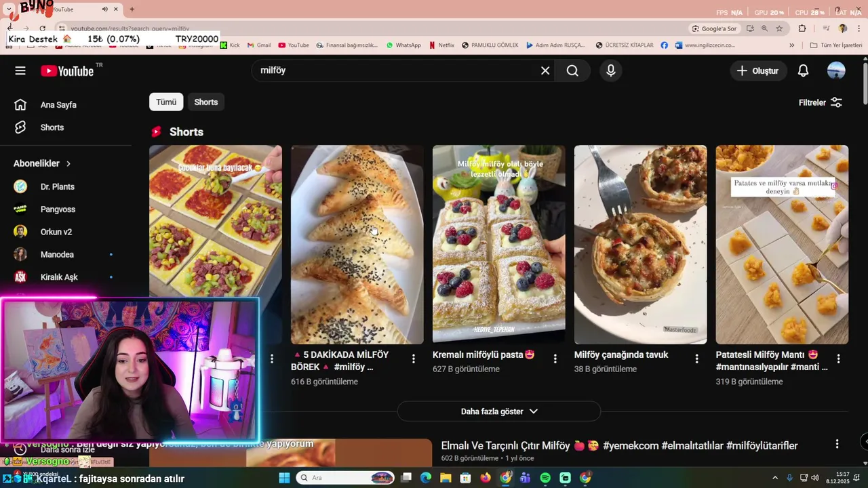868x488 pixels.
Task: Open the Elmalı Ve Tarçınlı Çıtır Milföy video title
Action: coord(619,445)
